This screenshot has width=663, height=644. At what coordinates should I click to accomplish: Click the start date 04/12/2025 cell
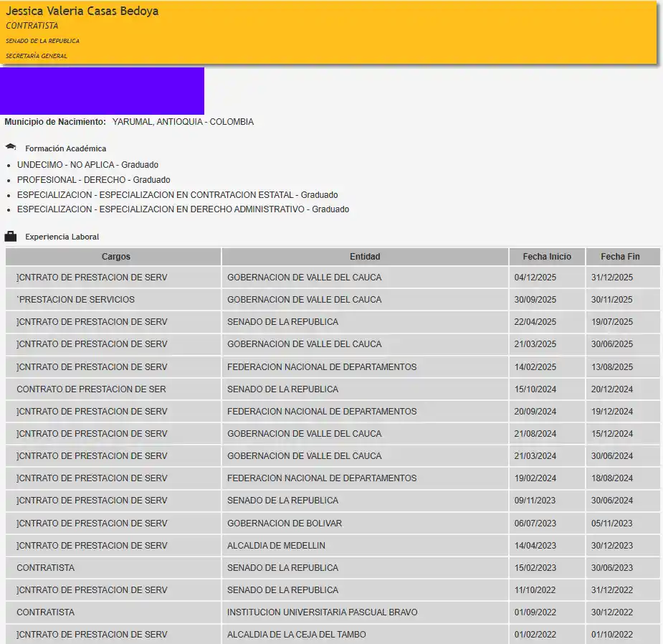[535, 278]
